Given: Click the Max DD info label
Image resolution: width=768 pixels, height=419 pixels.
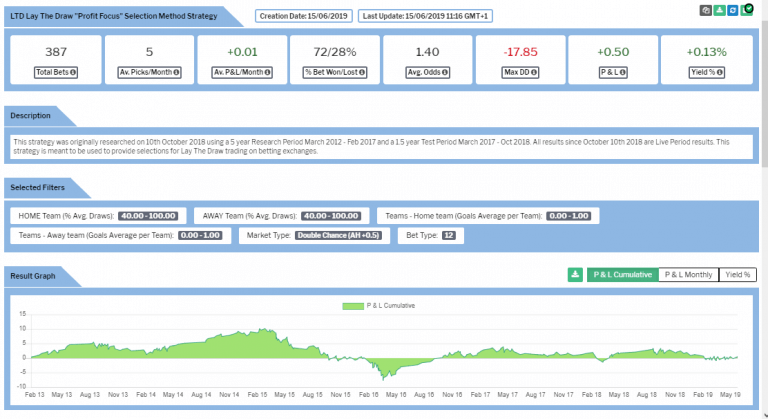Looking at the screenshot, I should (521, 73).
